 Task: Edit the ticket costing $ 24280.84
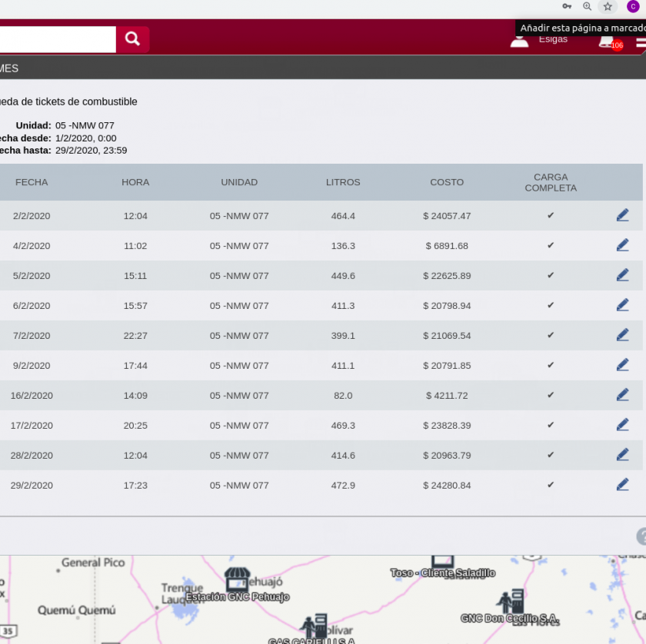point(622,485)
